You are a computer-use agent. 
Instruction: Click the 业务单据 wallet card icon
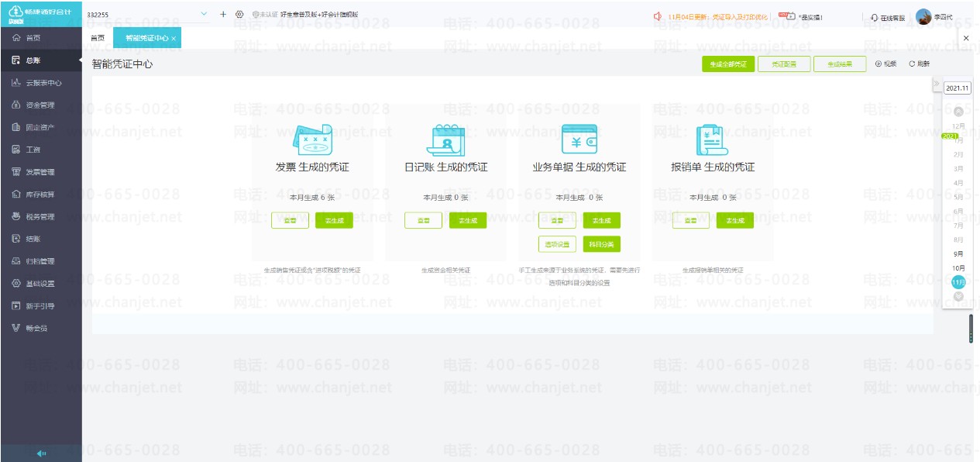tap(579, 140)
